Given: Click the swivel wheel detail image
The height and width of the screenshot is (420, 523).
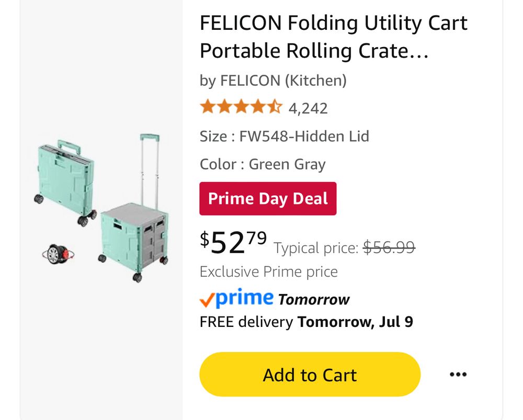Looking at the screenshot, I should (58, 255).
